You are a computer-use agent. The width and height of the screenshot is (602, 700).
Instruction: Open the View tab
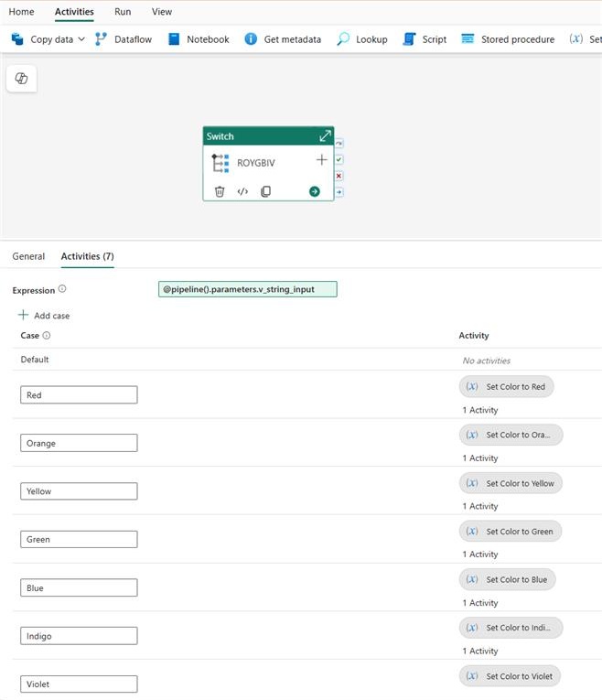coord(162,12)
